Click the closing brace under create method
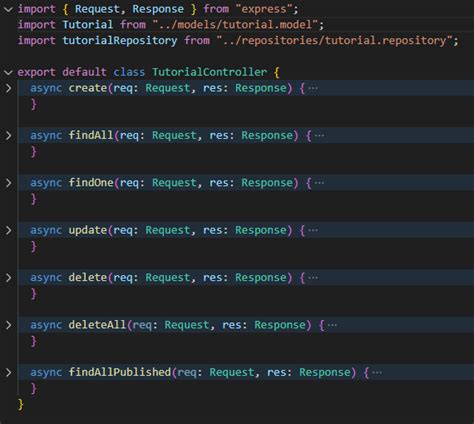The width and height of the screenshot is (474, 424). [33, 104]
